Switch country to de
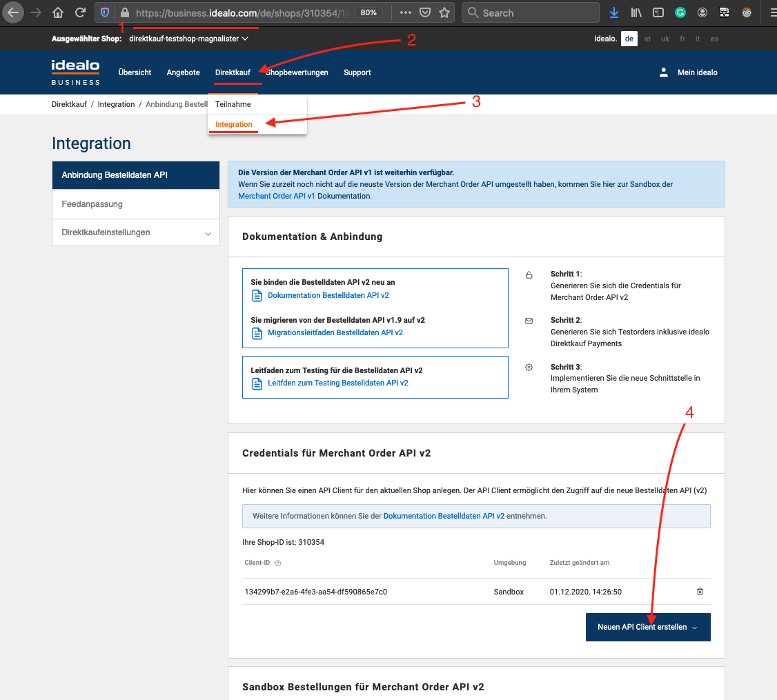The width and height of the screenshot is (777, 700). (629, 39)
